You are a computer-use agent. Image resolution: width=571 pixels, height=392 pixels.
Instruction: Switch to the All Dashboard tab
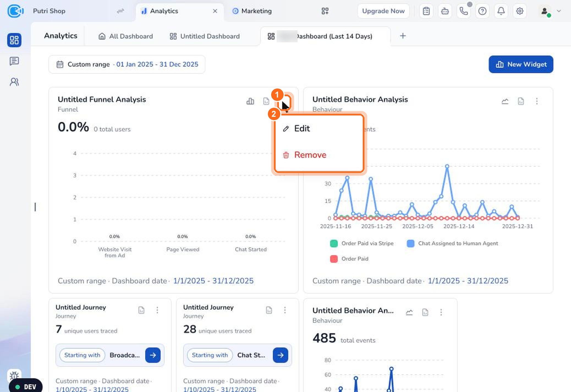click(126, 36)
